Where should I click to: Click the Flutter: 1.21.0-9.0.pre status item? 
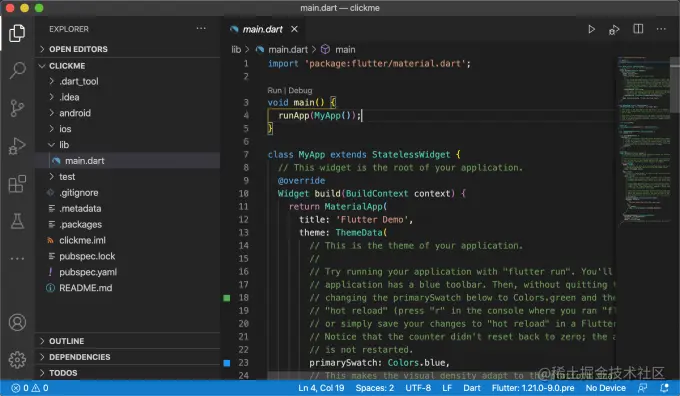[x=533, y=388]
